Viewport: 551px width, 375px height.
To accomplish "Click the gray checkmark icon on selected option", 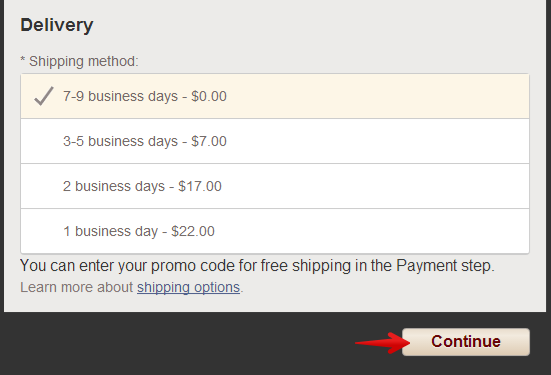I will [44, 96].
